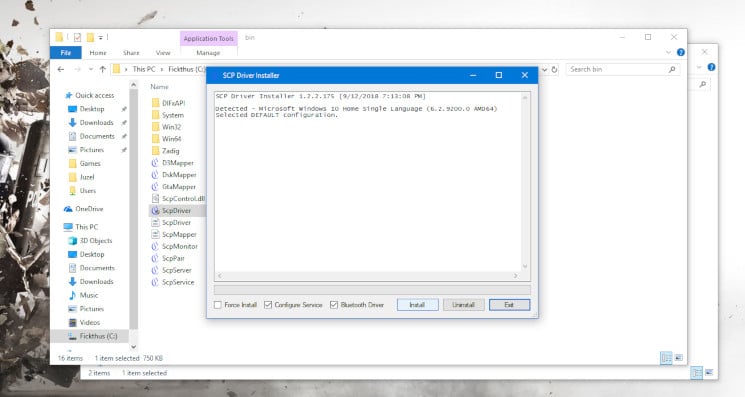Select the Fickthus (C:) drive in sidebar
This screenshot has height=397, width=745.
(98, 336)
